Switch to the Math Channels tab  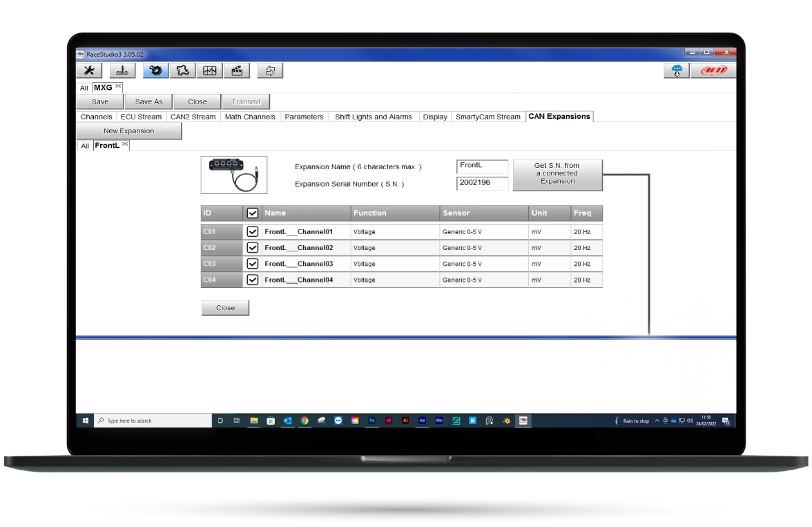(250, 117)
